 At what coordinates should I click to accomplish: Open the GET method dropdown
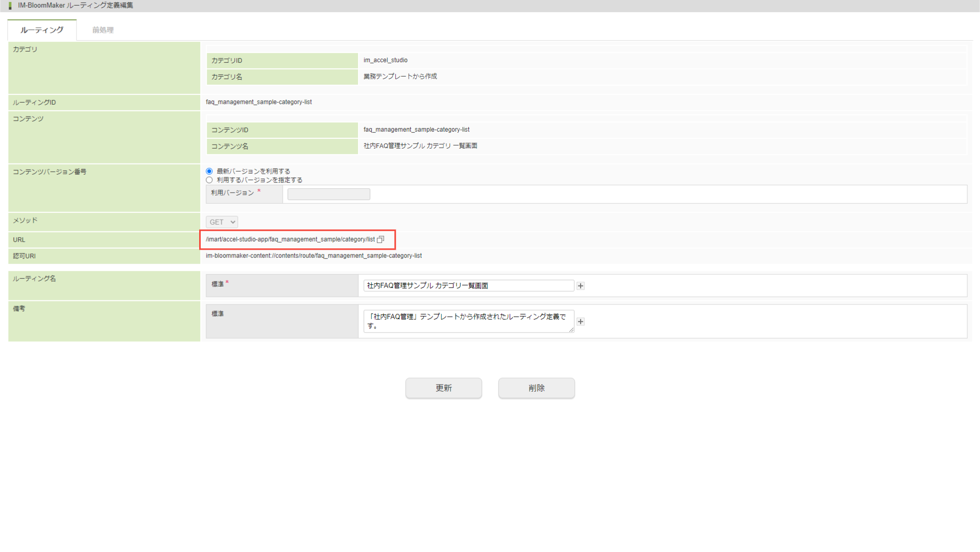(222, 222)
